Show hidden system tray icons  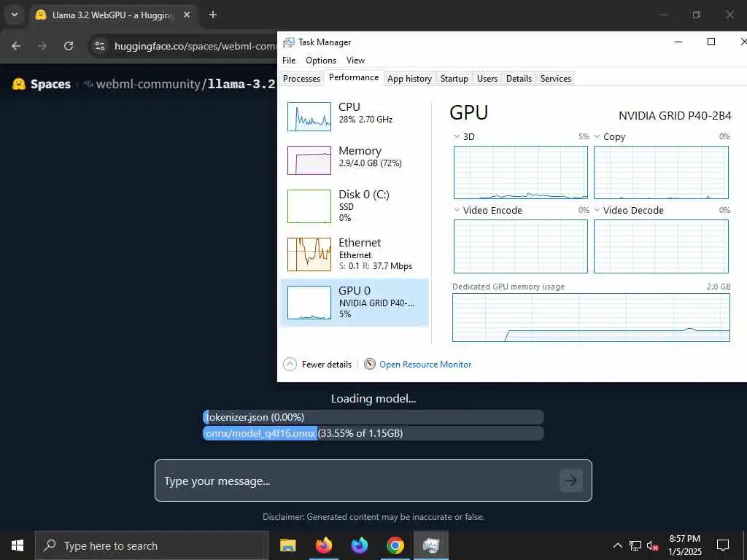click(617, 545)
